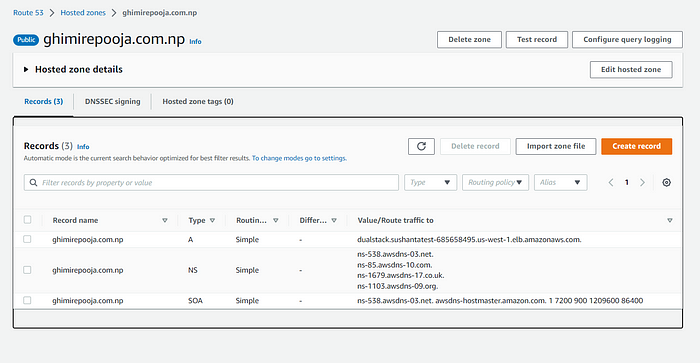Click Simple routing in NS row
Viewport: 700px width, 363px height.
[247, 271]
